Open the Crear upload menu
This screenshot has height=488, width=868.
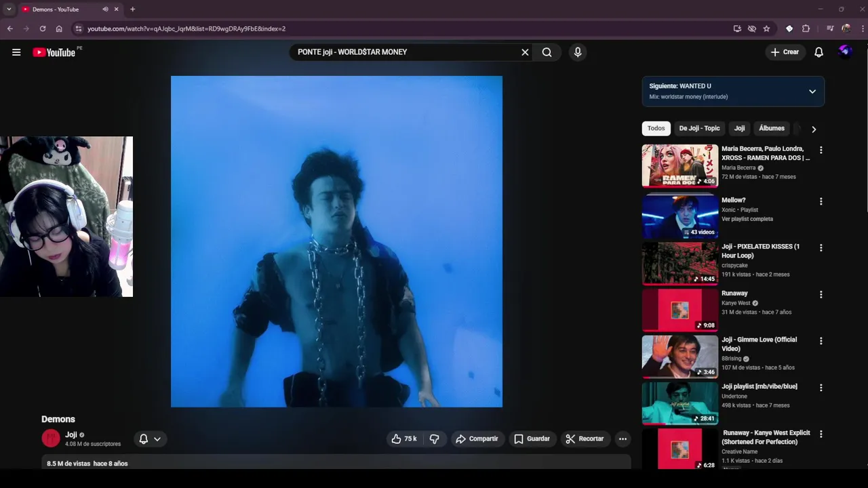[x=785, y=52]
